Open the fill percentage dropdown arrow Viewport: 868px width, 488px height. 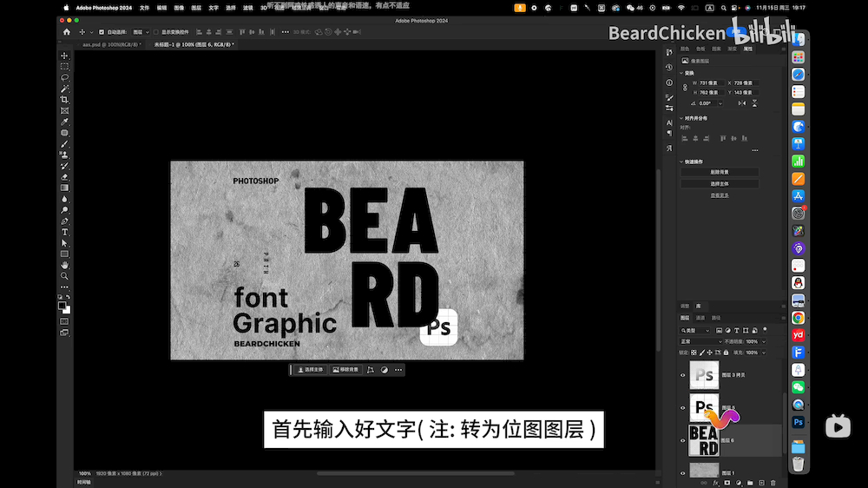[x=763, y=353]
